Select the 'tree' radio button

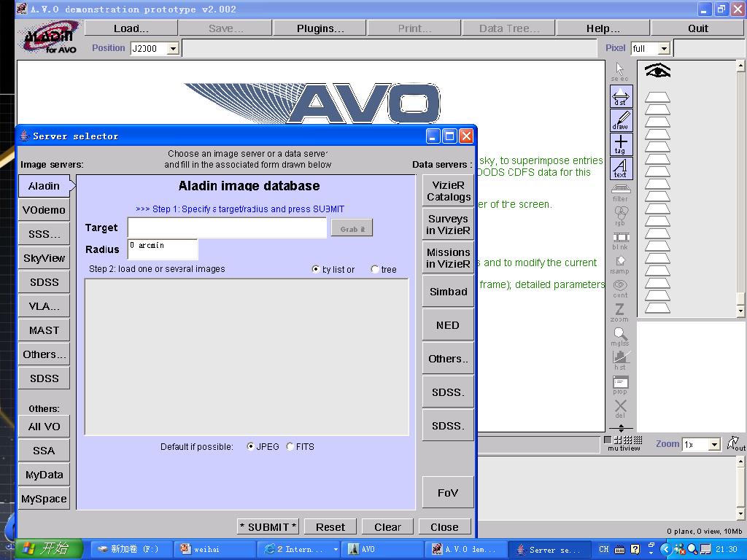coord(374,270)
